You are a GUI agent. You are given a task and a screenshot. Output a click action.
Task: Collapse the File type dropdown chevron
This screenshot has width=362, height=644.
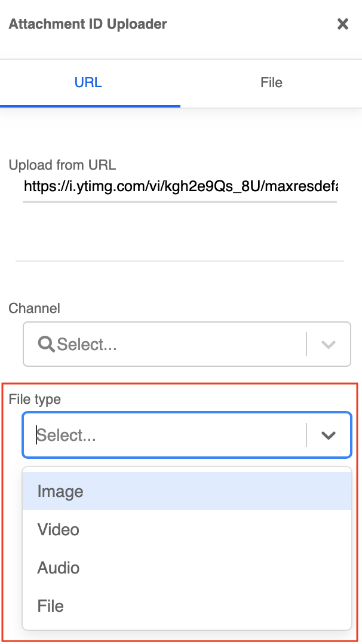click(x=329, y=436)
